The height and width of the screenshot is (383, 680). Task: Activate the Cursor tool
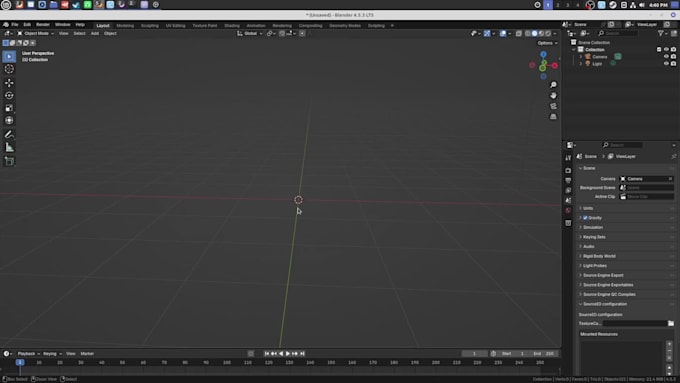(9, 69)
